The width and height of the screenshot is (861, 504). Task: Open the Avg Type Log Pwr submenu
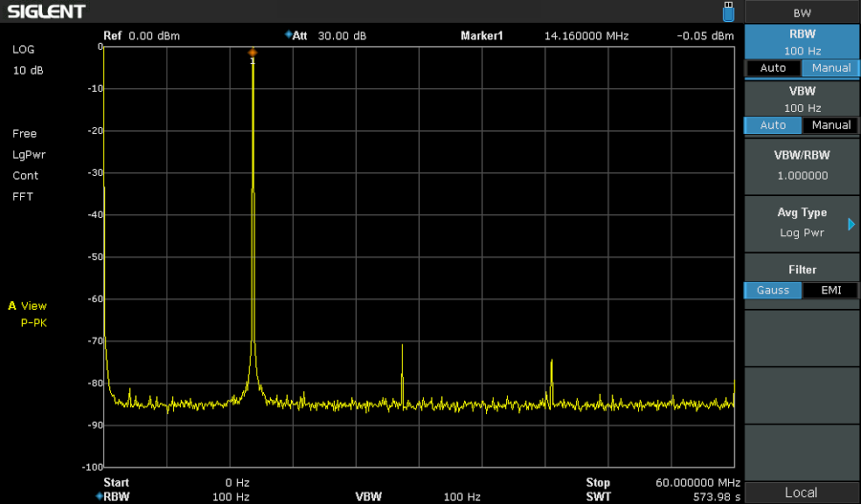[x=802, y=222]
